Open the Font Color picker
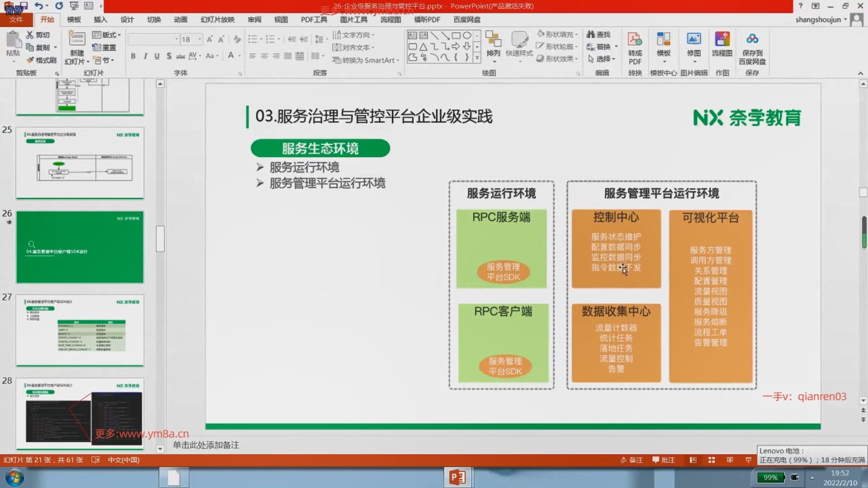Screen dimensions: 868x488 pos(231,56)
